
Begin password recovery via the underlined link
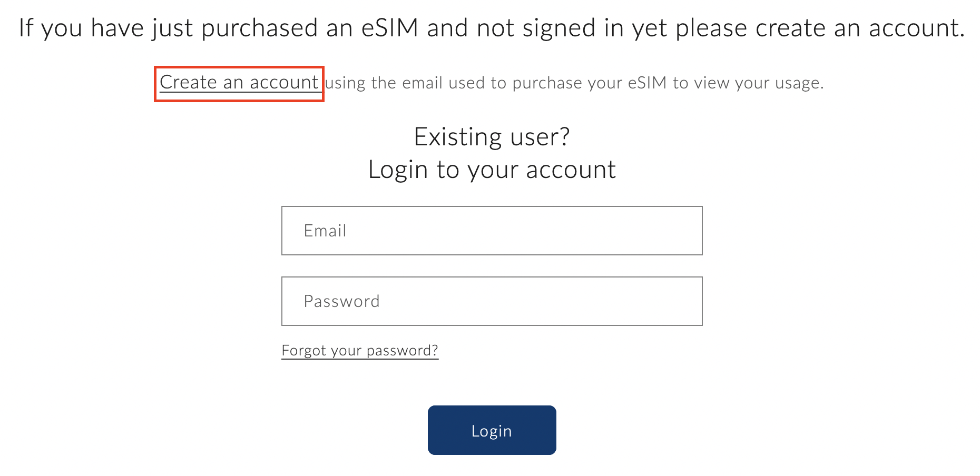[360, 351]
